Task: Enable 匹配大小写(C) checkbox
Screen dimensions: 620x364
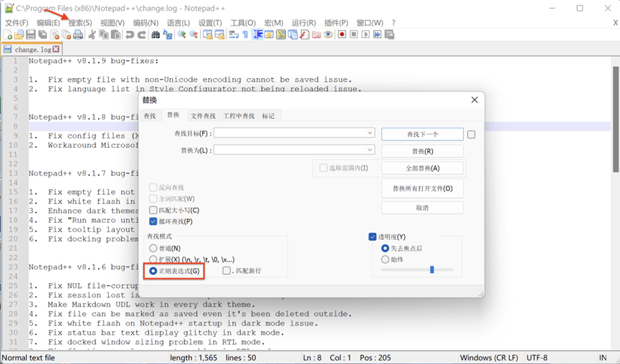Action: coord(153,210)
